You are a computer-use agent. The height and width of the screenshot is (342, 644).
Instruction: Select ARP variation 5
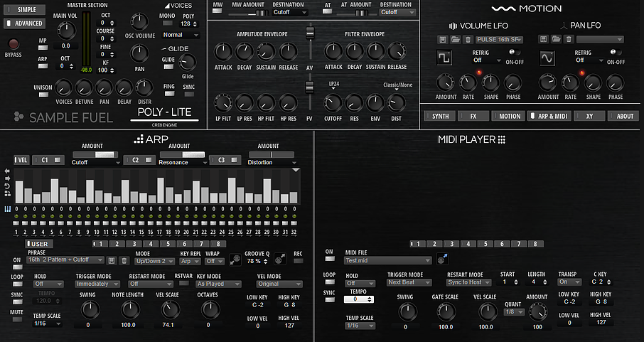point(167,244)
